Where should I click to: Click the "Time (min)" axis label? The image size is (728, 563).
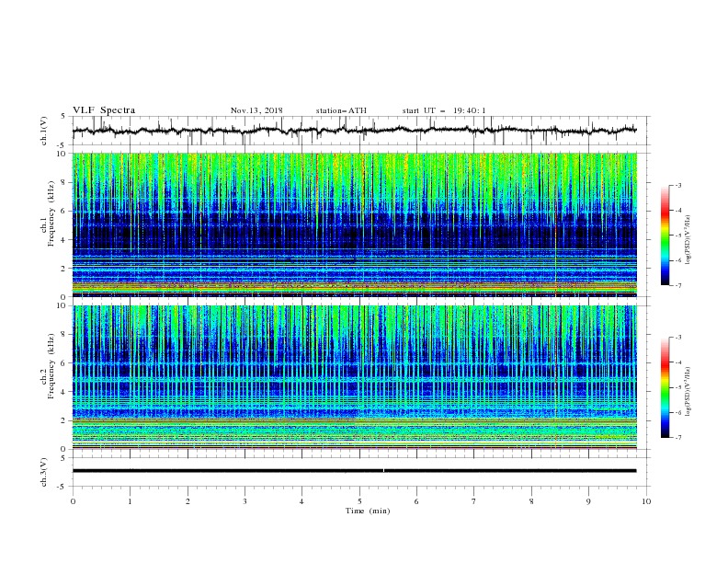(x=368, y=511)
